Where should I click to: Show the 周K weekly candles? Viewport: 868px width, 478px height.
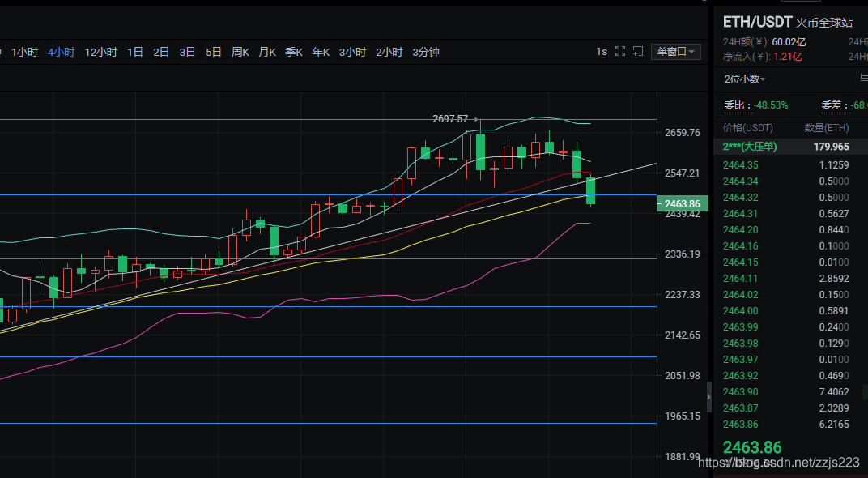[240, 52]
